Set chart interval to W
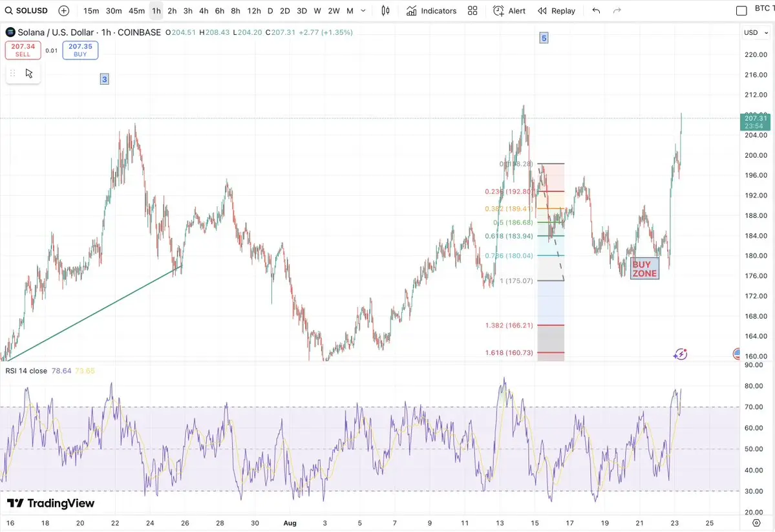The image size is (775, 532). 317,10
